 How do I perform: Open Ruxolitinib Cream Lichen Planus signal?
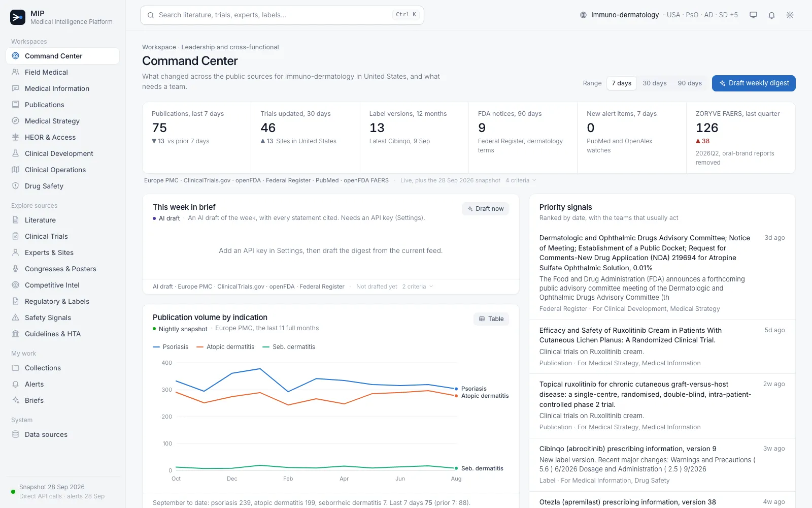click(662, 346)
